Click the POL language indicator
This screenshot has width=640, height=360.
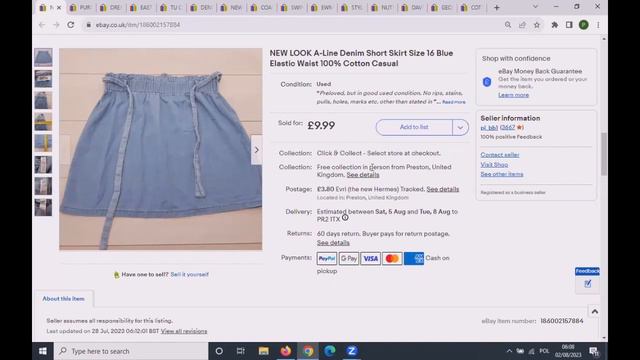(544, 351)
